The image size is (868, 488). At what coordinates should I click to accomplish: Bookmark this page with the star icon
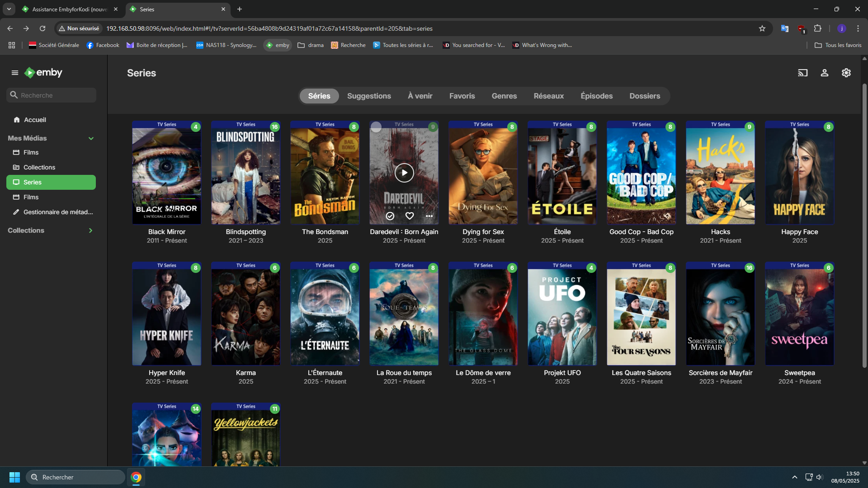point(762,28)
